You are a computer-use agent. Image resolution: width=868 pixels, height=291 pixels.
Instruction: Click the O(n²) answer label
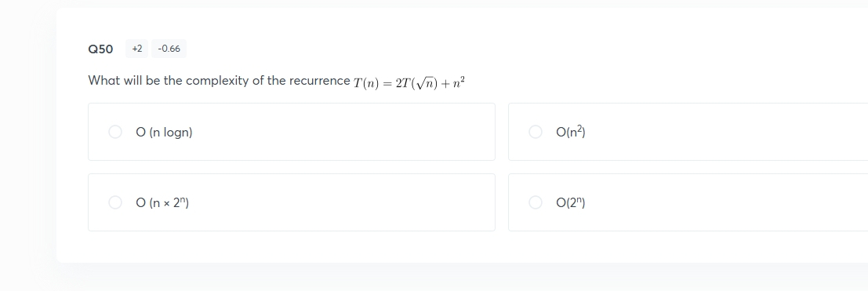571,132
